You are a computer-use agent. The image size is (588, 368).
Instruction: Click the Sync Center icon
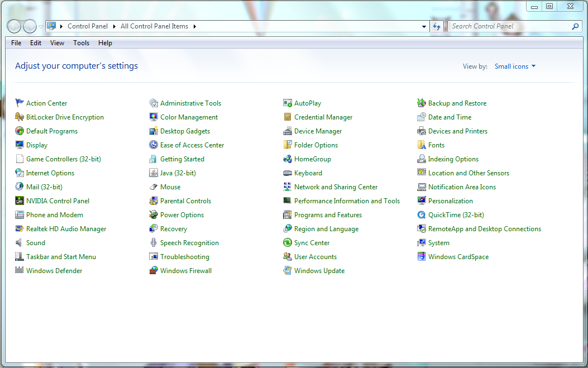pos(287,243)
